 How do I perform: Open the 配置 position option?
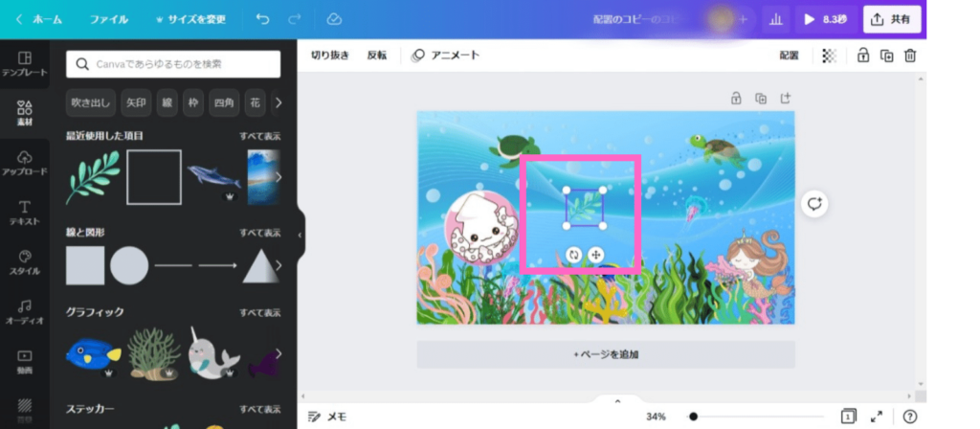click(x=789, y=55)
